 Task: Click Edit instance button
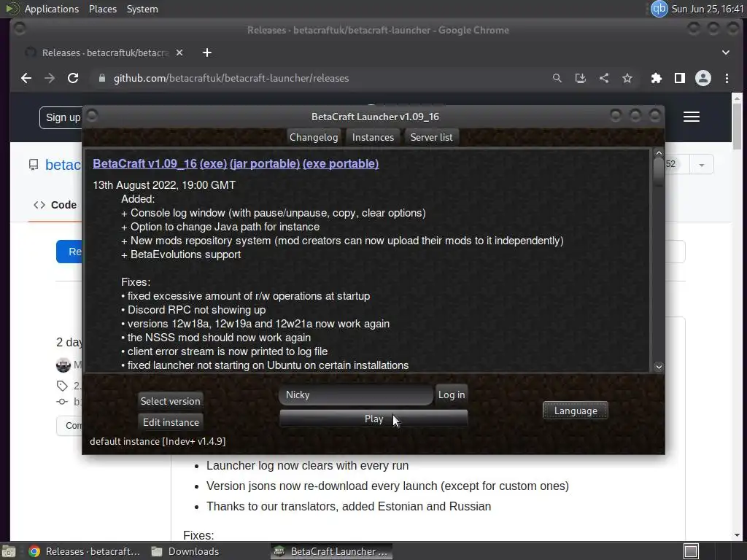[x=171, y=422]
